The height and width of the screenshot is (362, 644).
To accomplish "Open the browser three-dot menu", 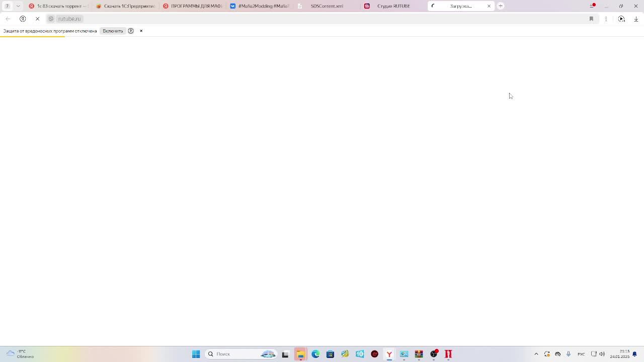I will tap(606, 19).
